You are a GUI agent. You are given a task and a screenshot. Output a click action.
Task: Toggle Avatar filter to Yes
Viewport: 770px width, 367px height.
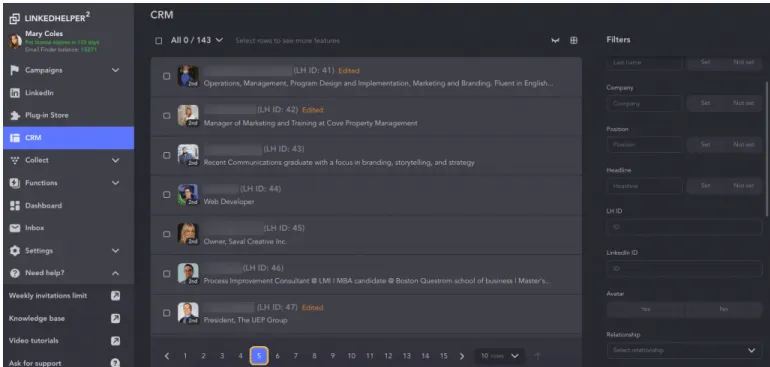pyautogui.click(x=645, y=309)
